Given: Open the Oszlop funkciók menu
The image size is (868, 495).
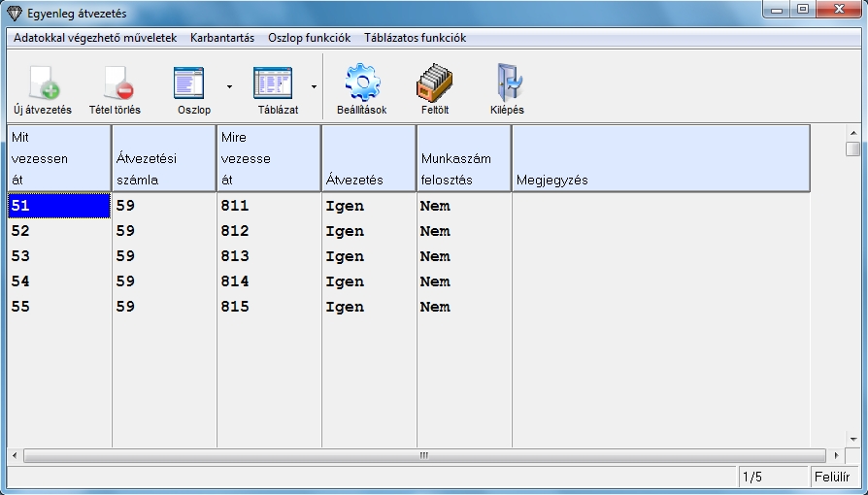Looking at the screenshot, I should 309,38.
